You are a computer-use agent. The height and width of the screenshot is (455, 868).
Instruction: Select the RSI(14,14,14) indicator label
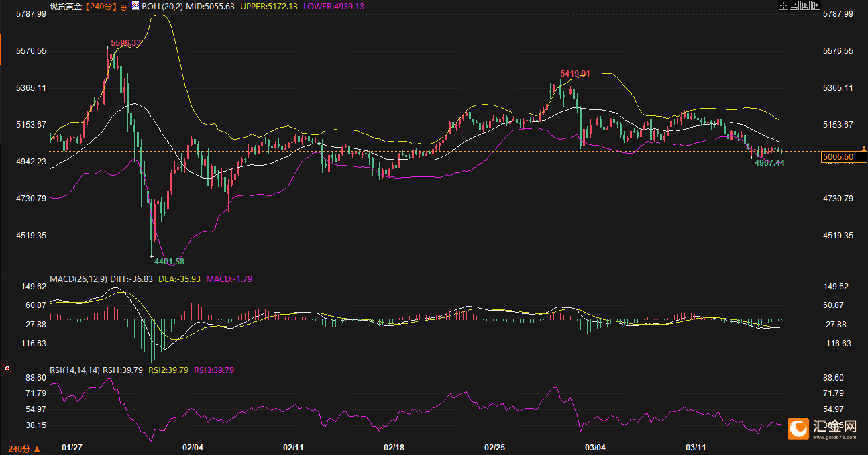74,370
